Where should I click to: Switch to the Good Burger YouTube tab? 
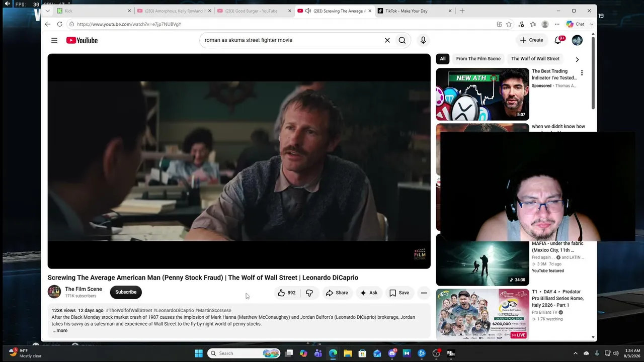tap(254, 11)
